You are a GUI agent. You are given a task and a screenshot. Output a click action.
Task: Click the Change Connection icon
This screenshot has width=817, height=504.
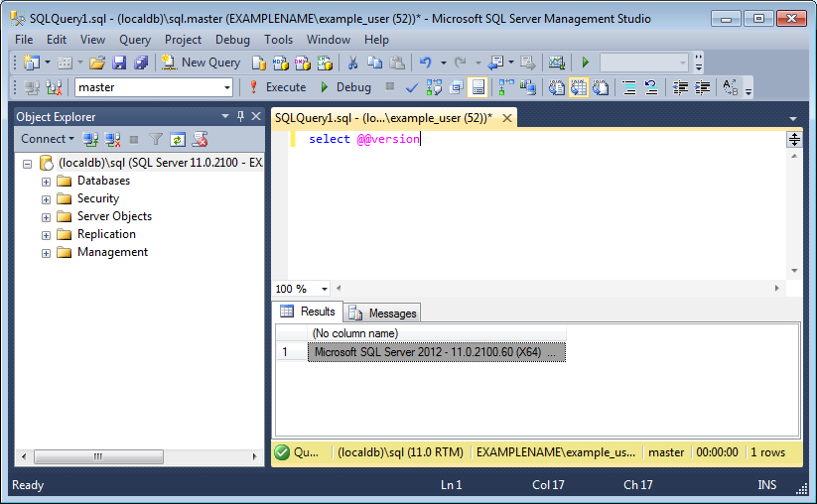coord(55,87)
